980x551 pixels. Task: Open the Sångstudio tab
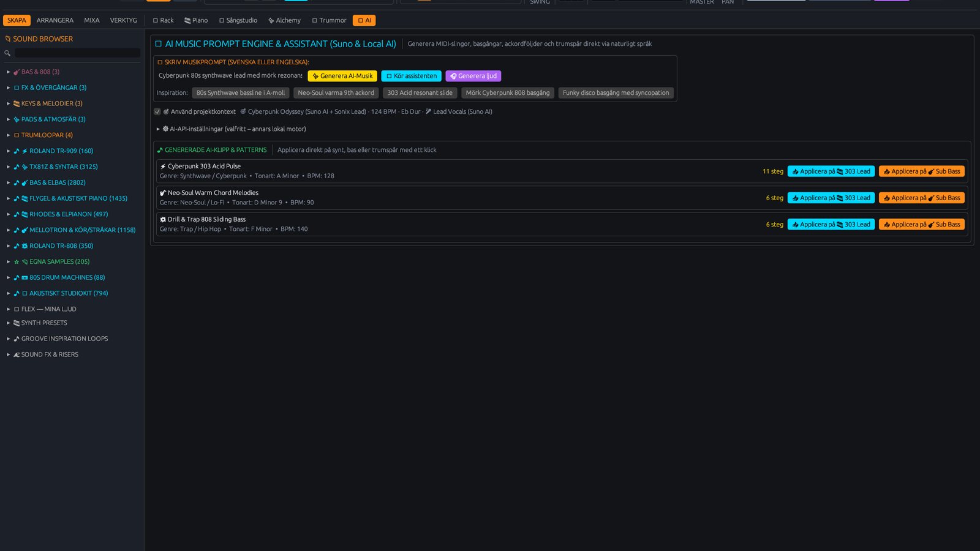point(238,20)
